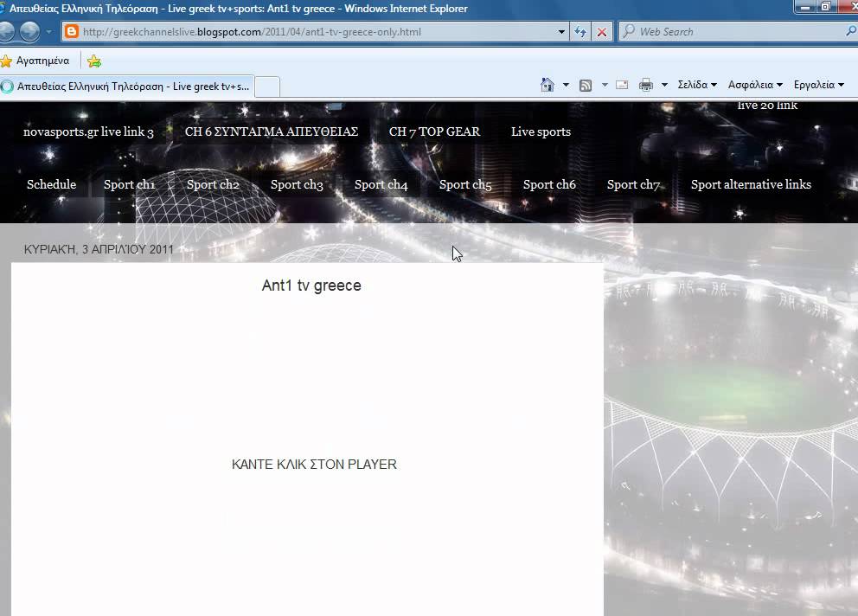Click the Ant1 tv greece post title
The image size is (858, 616).
point(311,286)
